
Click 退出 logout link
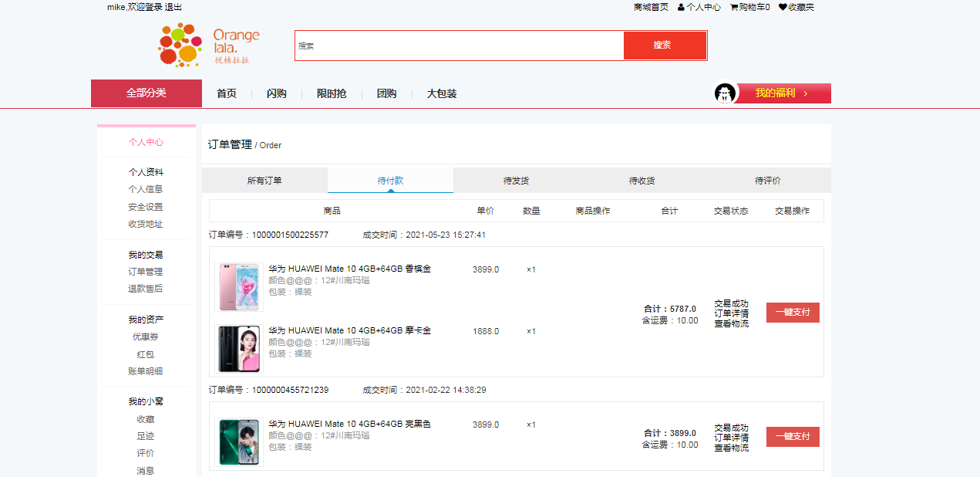173,7
